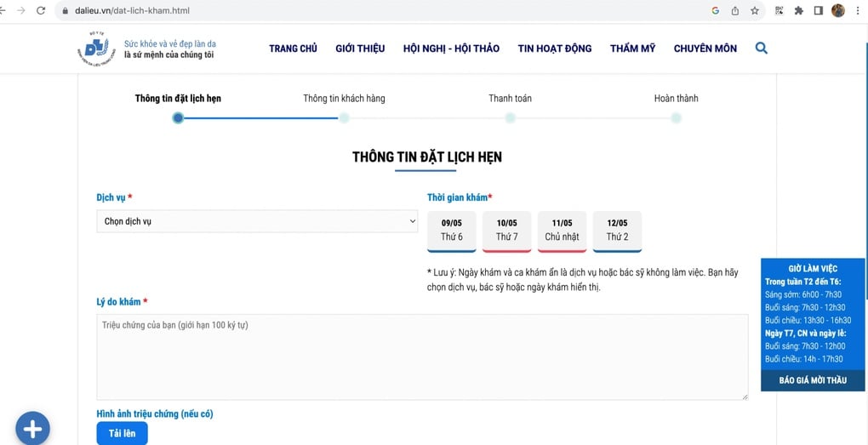
Task: Select the Thanh toán step
Action: 510,99
